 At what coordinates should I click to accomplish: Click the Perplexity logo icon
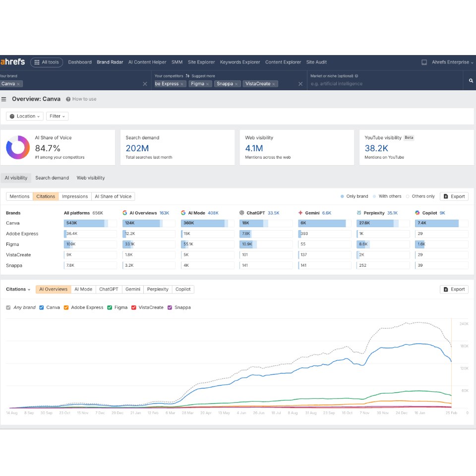359,213
